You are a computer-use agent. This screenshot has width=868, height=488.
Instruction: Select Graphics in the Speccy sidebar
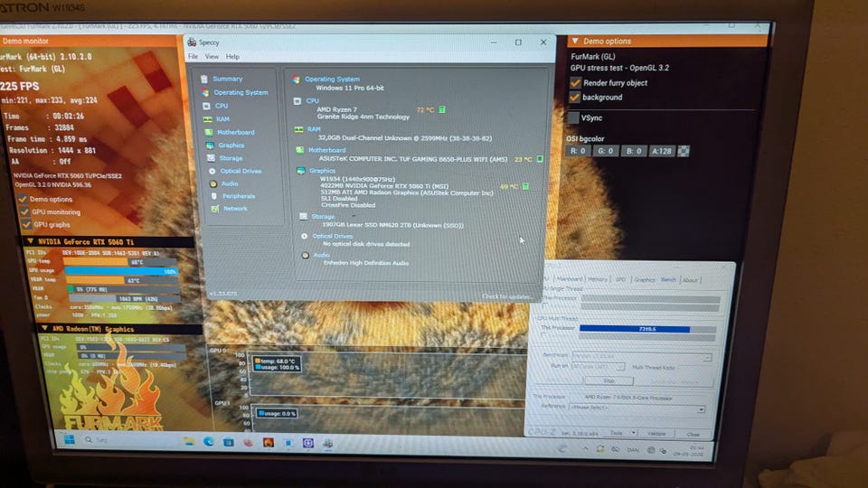[x=231, y=145]
